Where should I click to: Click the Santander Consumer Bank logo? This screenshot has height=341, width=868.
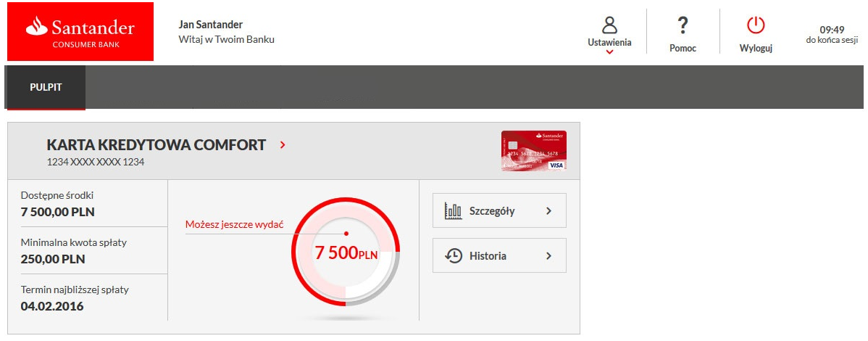coord(80,32)
